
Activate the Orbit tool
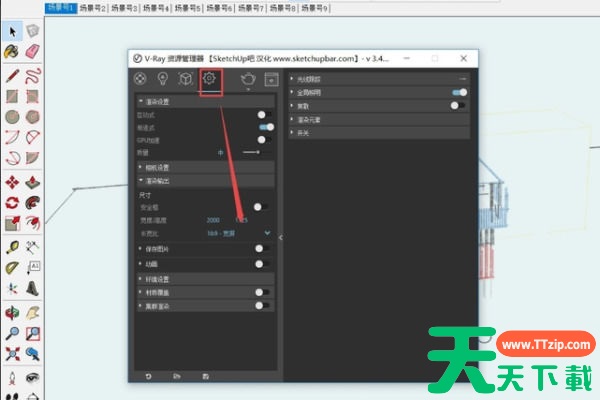pyautogui.click(x=12, y=313)
